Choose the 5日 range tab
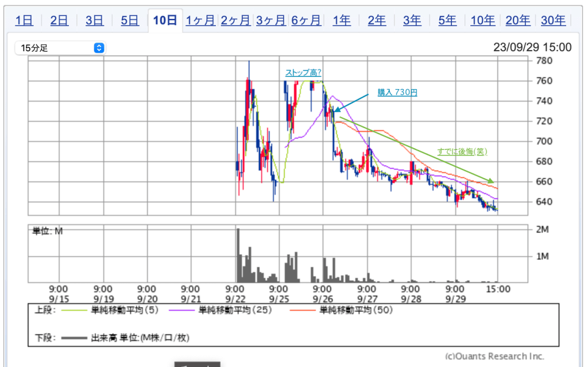This screenshot has width=588, height=367. (130, 21)
